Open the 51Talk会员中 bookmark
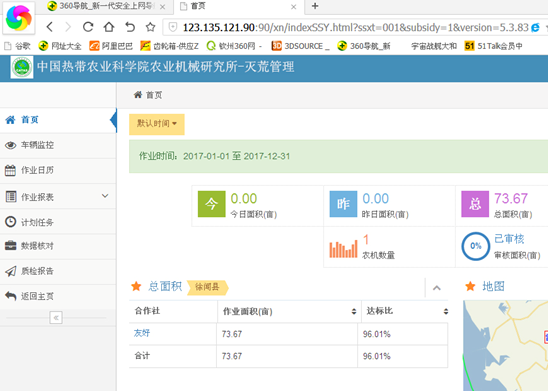The image size is (548, 391). tap(493, 46)
